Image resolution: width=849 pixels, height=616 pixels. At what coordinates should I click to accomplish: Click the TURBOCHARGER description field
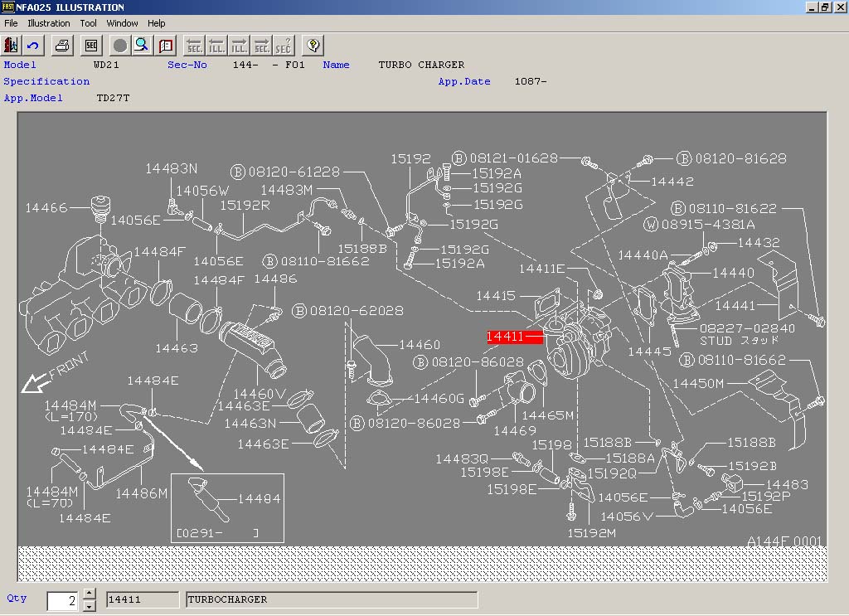pyautogui.click(x=332, y=599)
